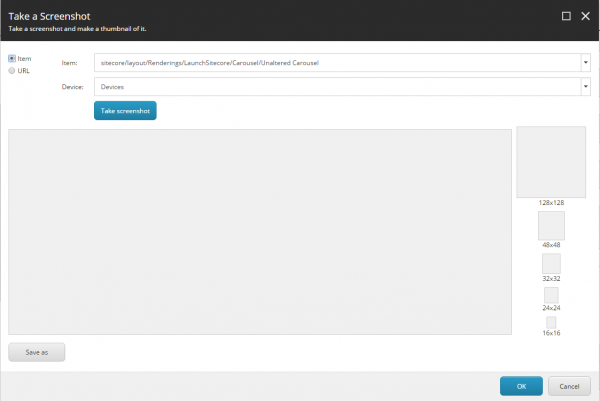Screen dimensions: 600x401
Task: Click the 'Device:' field label
Action: (x=72, y=87)
